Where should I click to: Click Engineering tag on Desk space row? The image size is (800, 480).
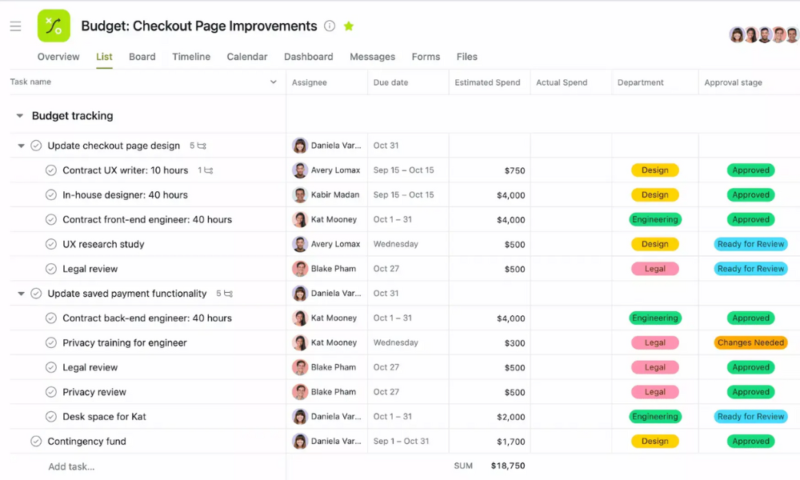pos(655,417)
